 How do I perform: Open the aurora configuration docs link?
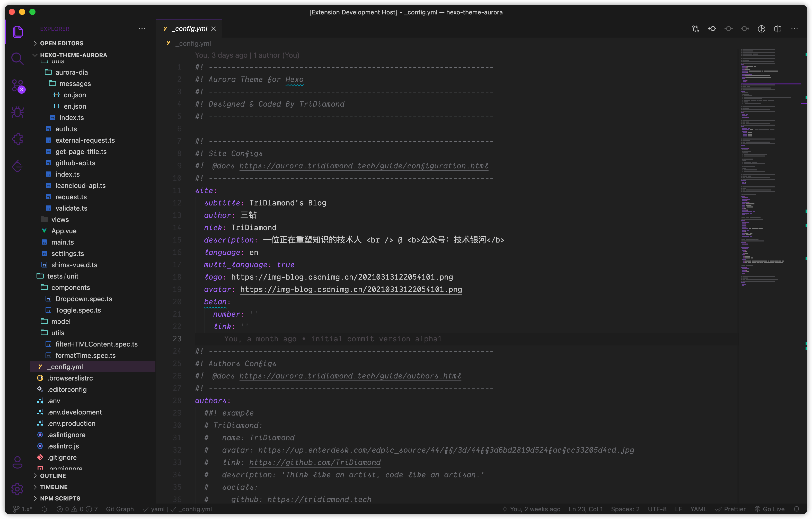click(x=364, y=166)
